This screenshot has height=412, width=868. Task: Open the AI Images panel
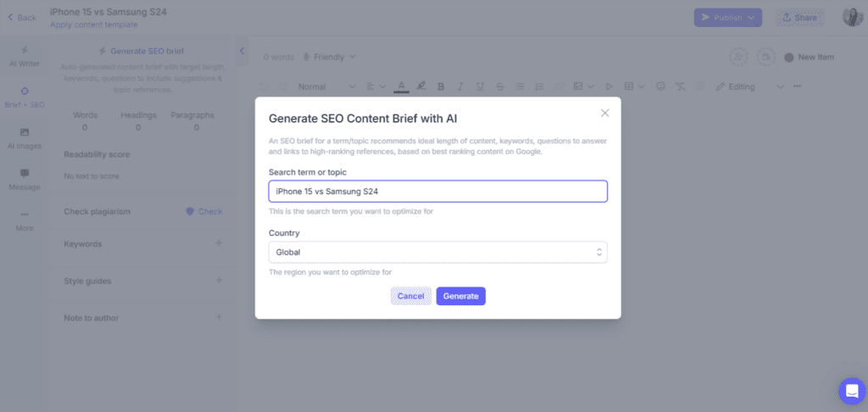click(25, 138)
